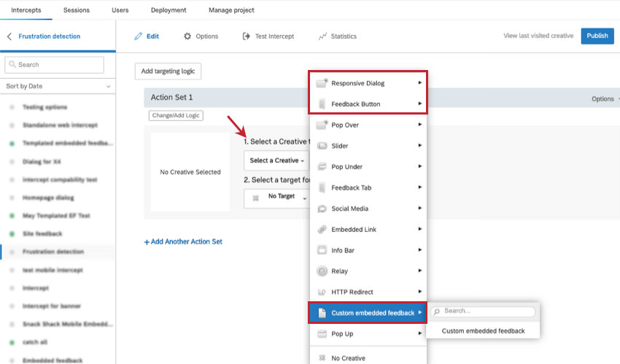Open the Select a Creative dropdown
This screenshot has width=620, height=364.
276,160
